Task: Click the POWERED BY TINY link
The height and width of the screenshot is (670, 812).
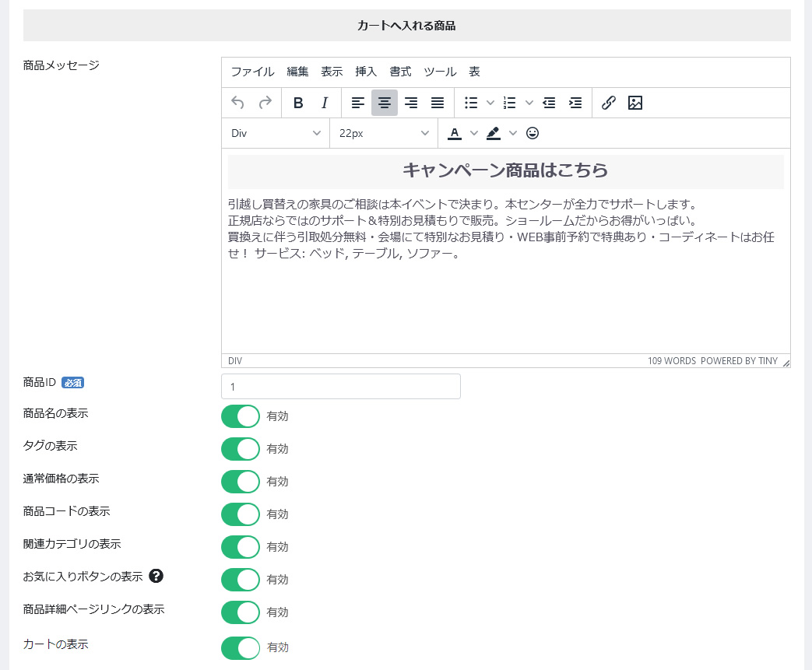Action: [739, 361]
